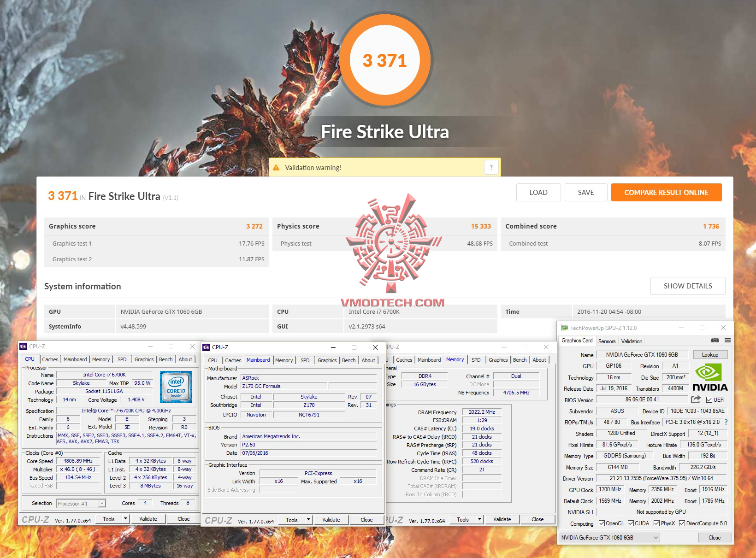This screenshot has height=558, width=756.
Task: Open the NVIDIA GeForce GTX 1060 6GB card selector
Action: (x=609, y=538)
